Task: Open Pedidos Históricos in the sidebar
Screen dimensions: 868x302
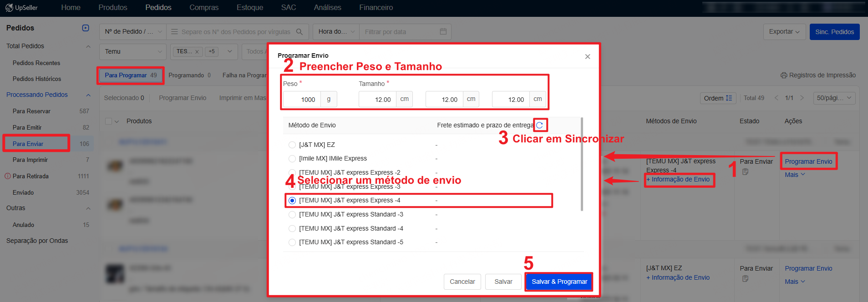Action: pos(37,79)
